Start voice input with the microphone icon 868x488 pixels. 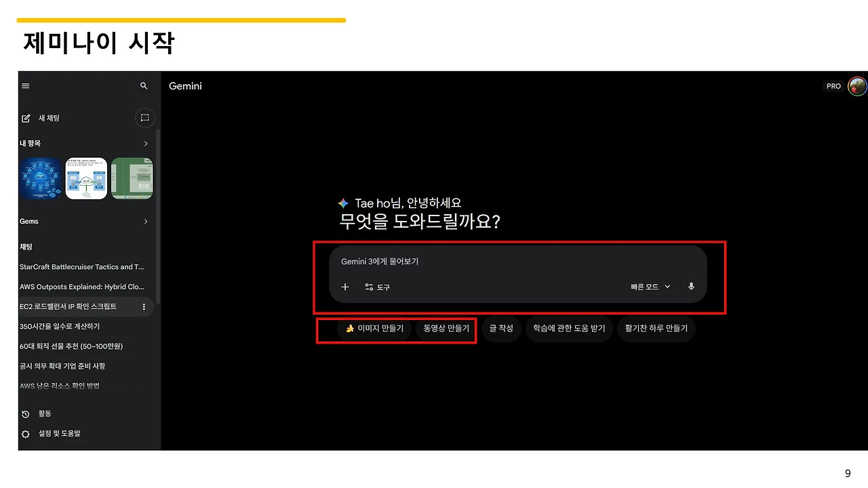pos(690,287)
